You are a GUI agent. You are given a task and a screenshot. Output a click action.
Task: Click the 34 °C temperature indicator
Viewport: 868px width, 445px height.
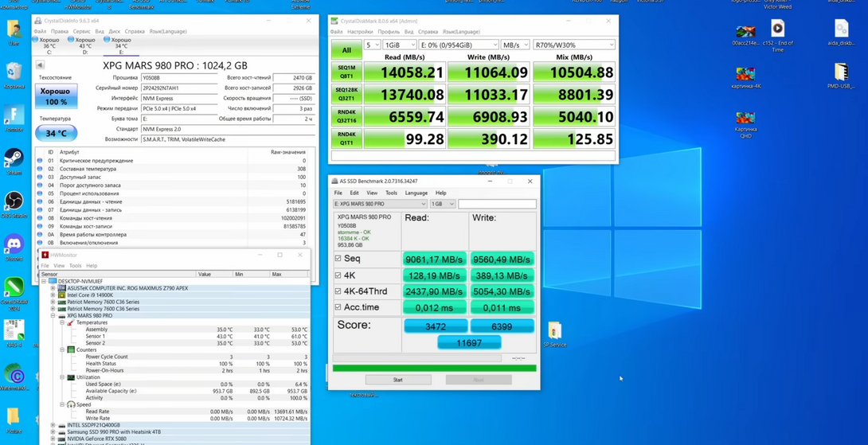(56, 134)
